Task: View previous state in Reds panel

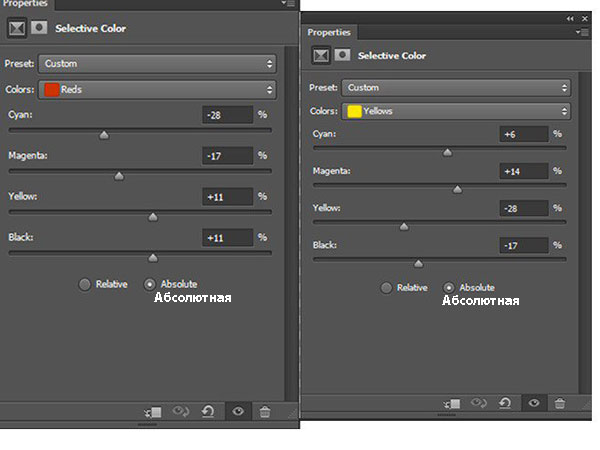Action: pos(181,412)
